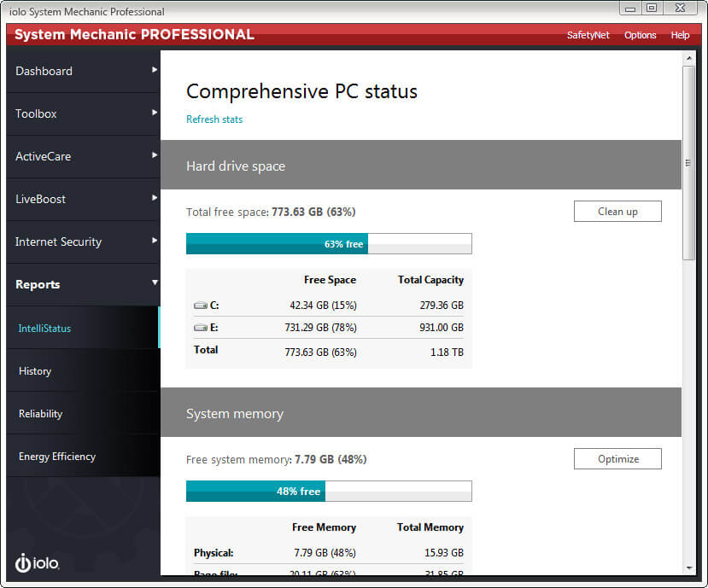This screenshot has height=588, width=708.
Task: Select the Reports heading
Action: pyautogui.click(x=38, y=285)
